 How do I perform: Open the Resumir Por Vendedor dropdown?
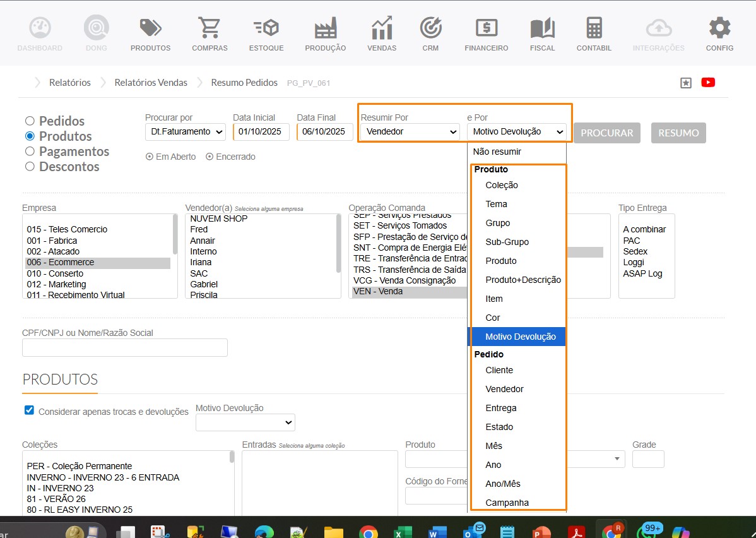coord(410,132)
